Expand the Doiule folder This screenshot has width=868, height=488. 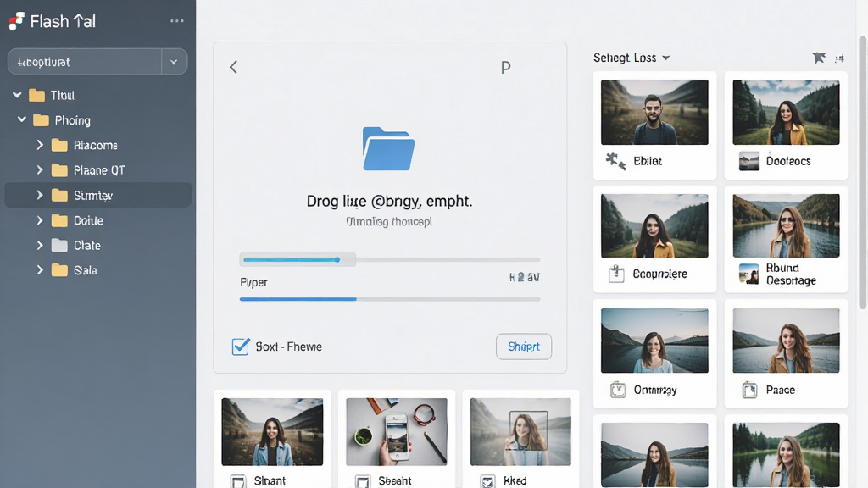coord(40,220)
